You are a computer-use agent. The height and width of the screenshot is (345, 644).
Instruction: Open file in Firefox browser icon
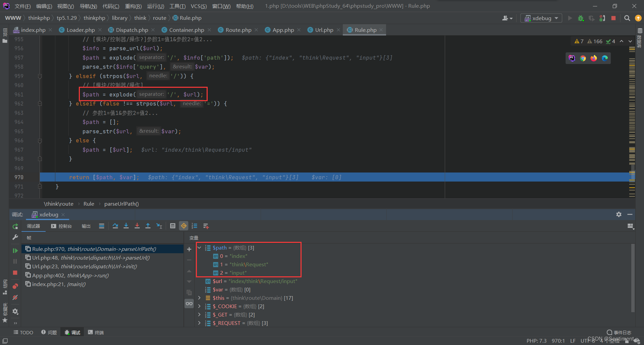594,58
